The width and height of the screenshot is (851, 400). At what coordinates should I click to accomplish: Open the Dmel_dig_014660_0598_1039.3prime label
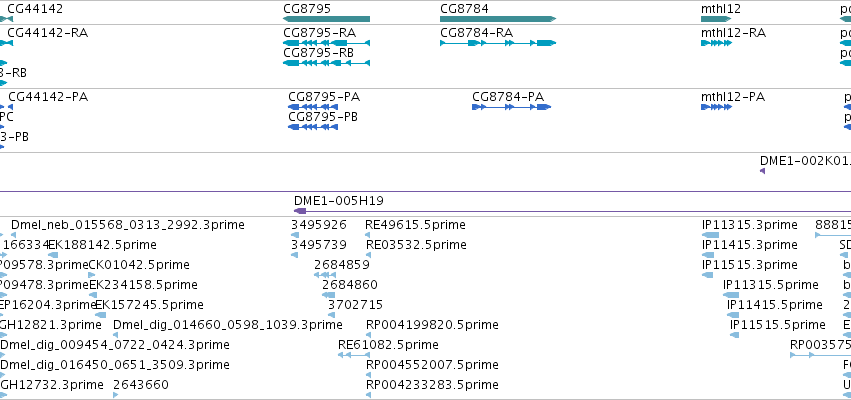[x=228, y=325]
